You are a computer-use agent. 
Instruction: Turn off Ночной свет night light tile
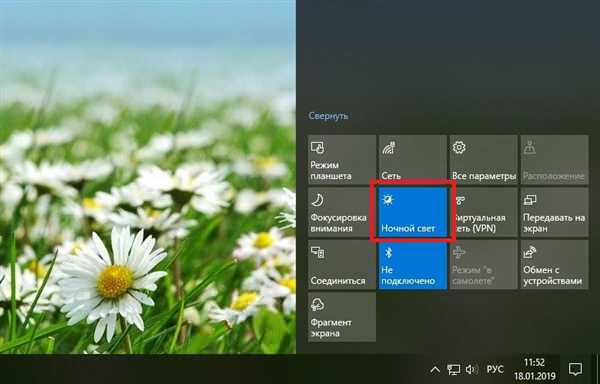pyautogui.click(x=412, y=212)
